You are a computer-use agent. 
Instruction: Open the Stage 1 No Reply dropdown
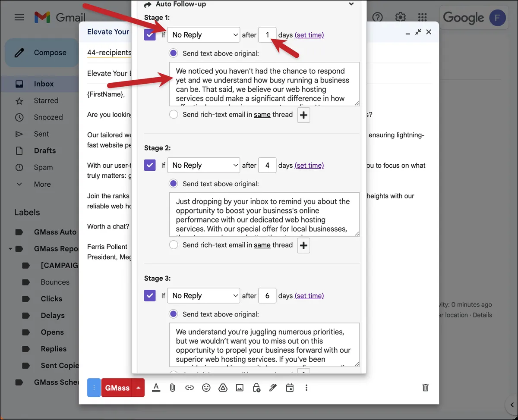coord(204,35)
